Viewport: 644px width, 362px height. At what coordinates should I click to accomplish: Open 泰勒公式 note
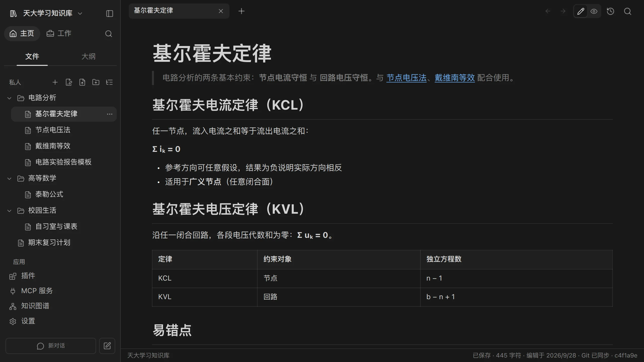point(64,195)
